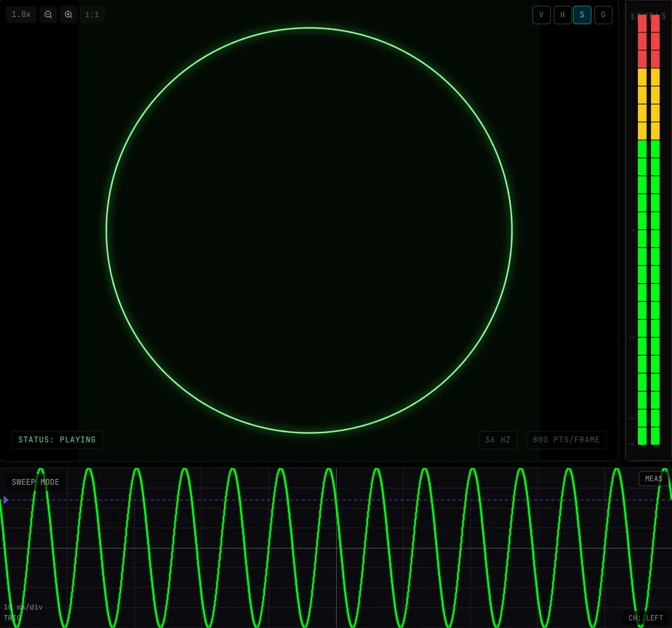Toggle the active S display option
672x628 pixels.
coord(582,15)
